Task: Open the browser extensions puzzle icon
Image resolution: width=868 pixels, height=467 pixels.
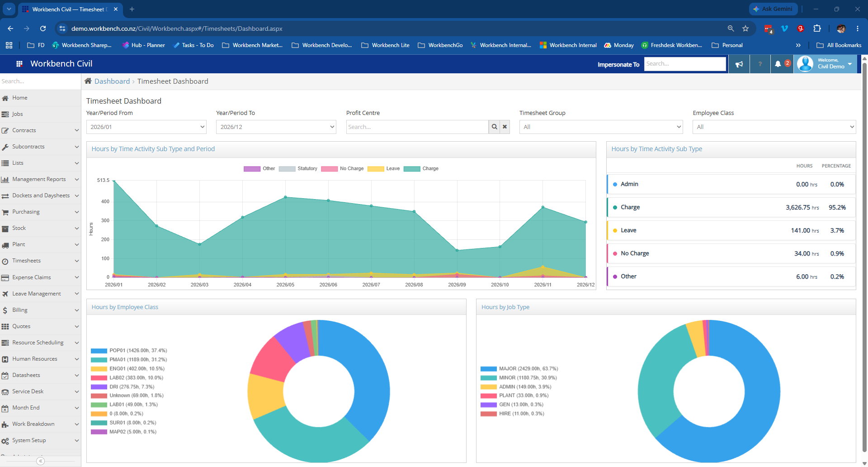Action: (x=817, y=29)
